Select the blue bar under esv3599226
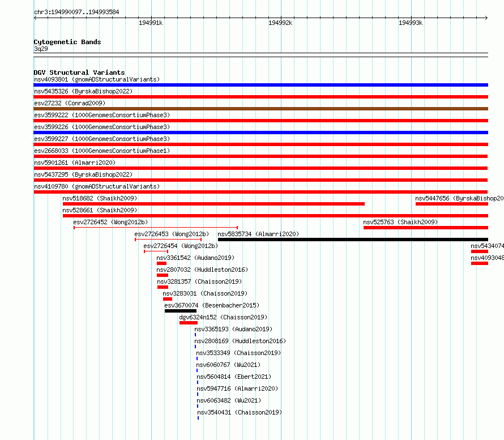 [x=260, y=133]
